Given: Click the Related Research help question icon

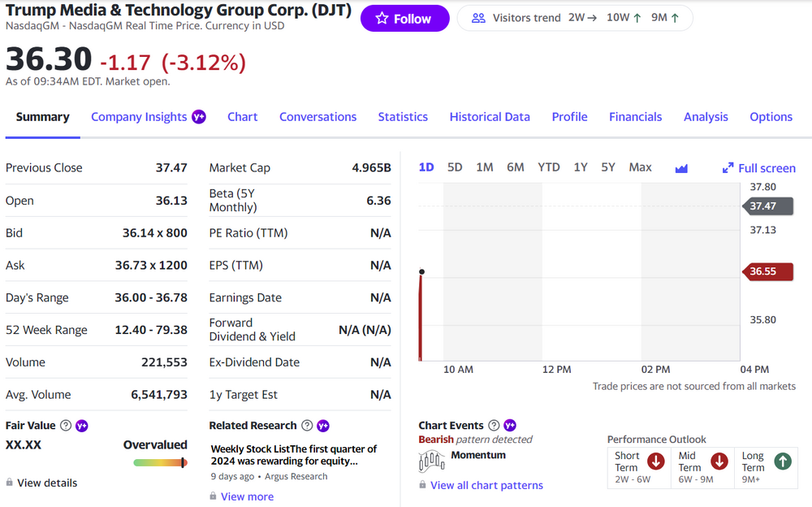Looking at the screenshot, I should (307, 426).
